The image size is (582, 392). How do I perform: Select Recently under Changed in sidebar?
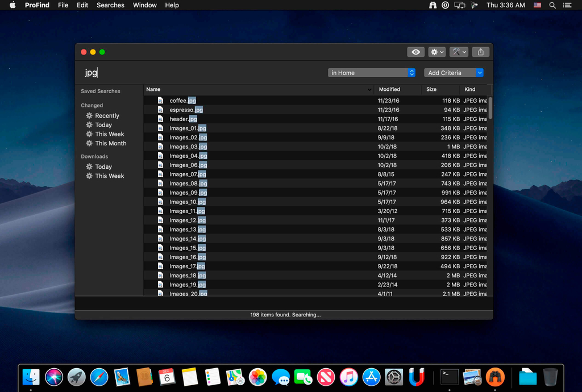[107, 116]
